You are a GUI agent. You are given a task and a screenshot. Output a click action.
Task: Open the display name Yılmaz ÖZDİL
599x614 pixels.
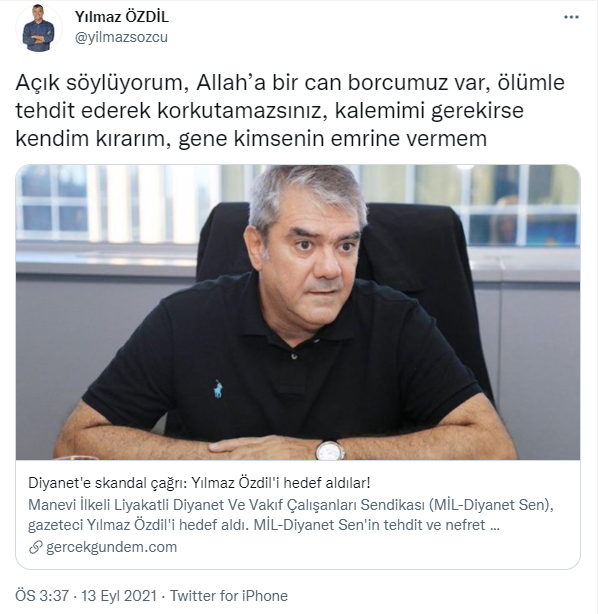(x=122, y=17)
